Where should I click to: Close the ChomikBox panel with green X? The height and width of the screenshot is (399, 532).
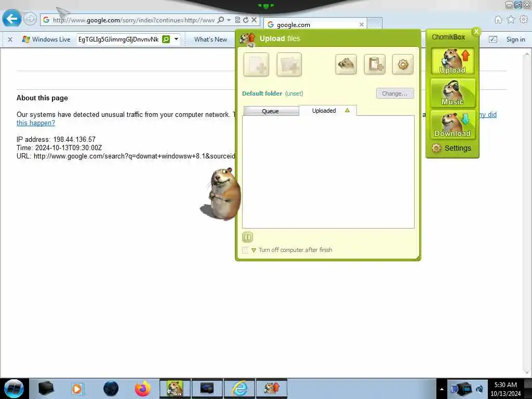tap(476, 31)
